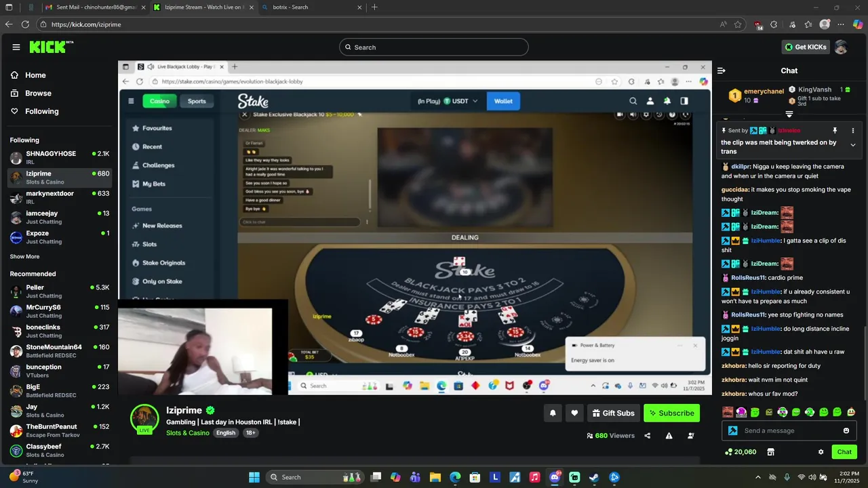Click emerychanel in gift leaderboard
Screen dimensions: 868x488
click(764, 91)
